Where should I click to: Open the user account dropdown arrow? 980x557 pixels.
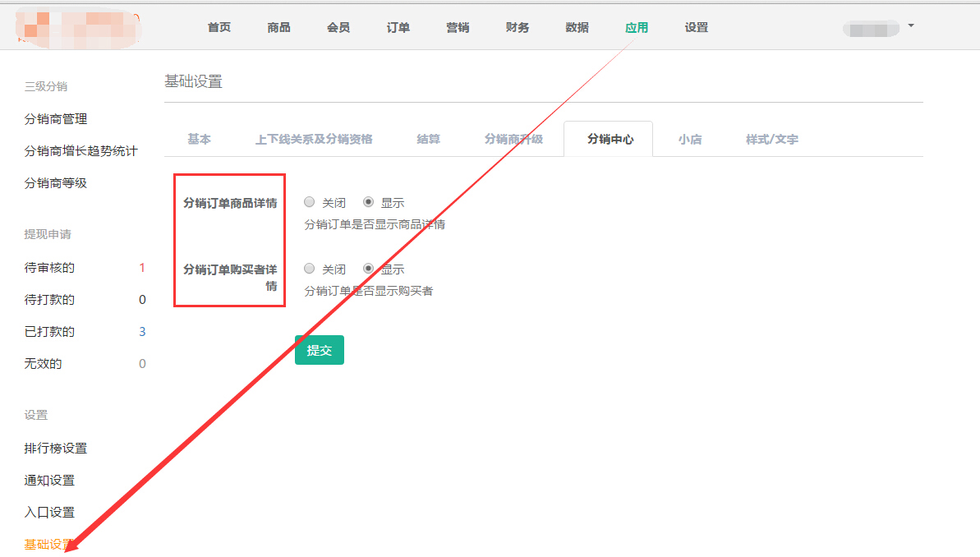[x=911, y=26]
